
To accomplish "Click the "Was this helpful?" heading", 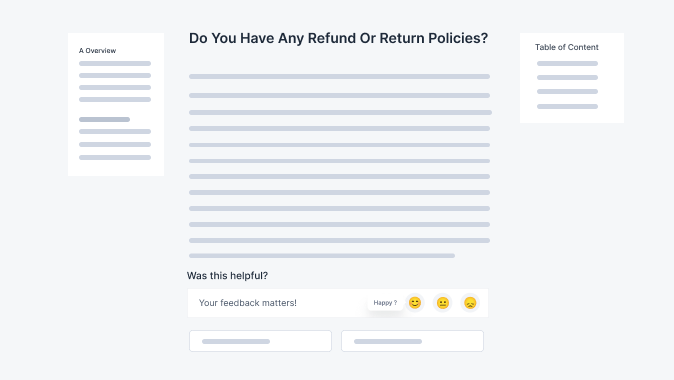I will [227, 276].
